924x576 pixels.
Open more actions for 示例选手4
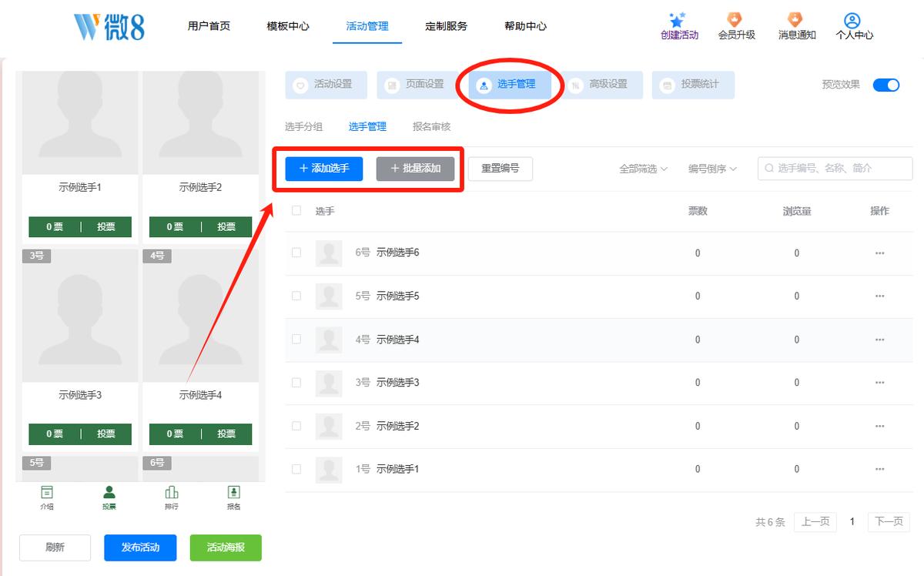click(x=879, y=340)
